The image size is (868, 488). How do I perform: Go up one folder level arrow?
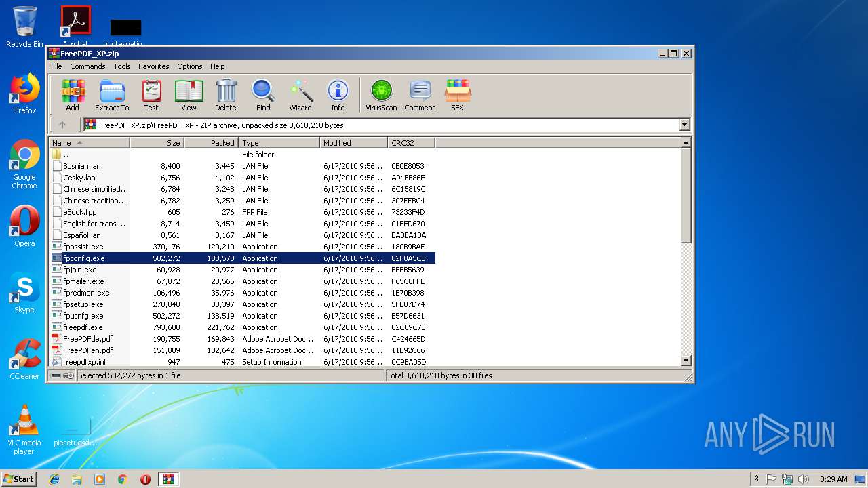point(62,125)
